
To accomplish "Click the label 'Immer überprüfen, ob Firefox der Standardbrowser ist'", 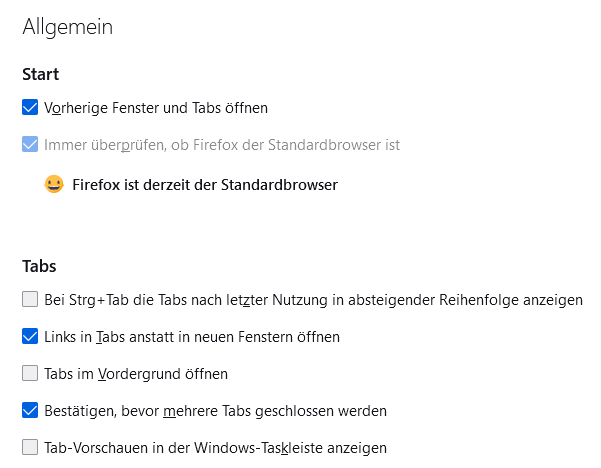I will point(222,145).
